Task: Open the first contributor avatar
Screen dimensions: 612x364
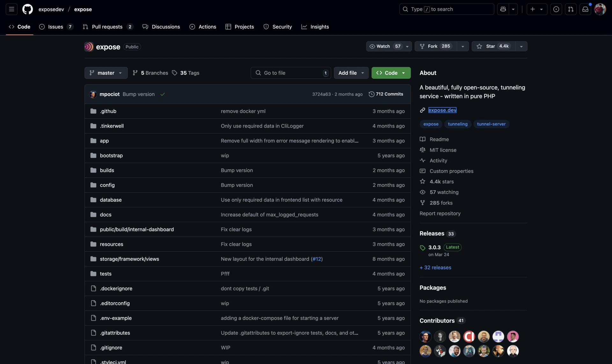Action: coord(425,336)
